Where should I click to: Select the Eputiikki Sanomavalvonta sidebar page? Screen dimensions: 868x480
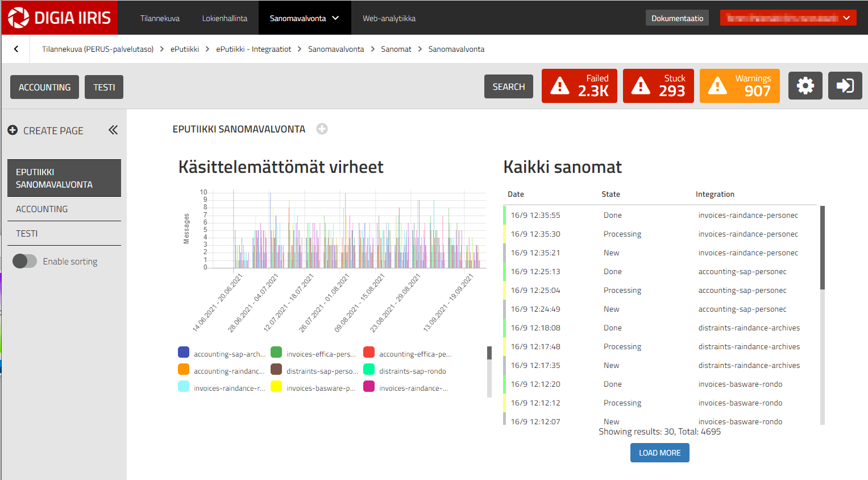64,178
